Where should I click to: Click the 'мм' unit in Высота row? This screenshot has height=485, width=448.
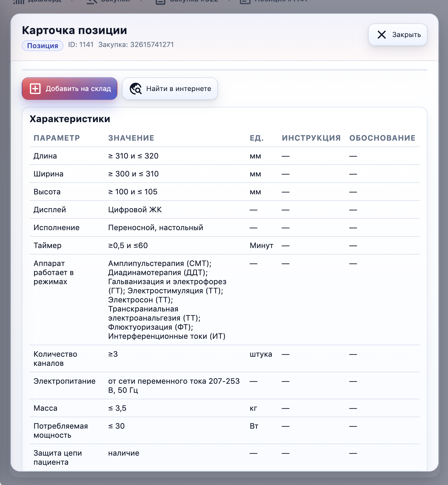point(255,192)
